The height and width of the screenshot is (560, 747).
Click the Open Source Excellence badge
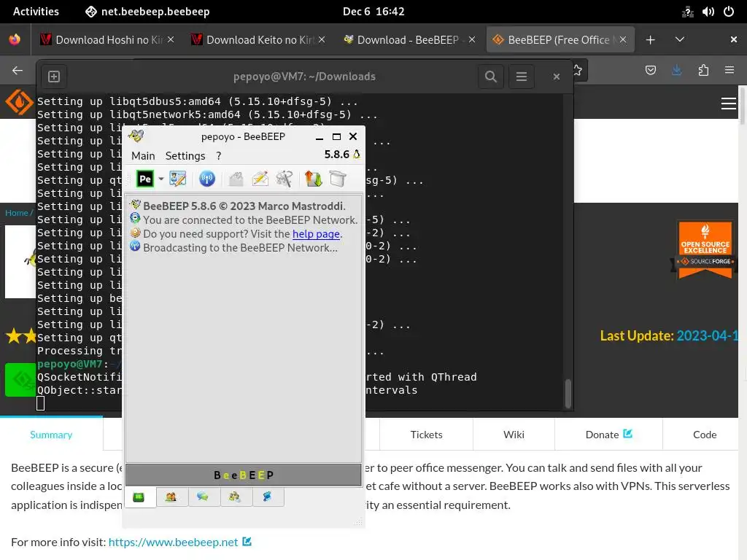click(x=705, y=249)
